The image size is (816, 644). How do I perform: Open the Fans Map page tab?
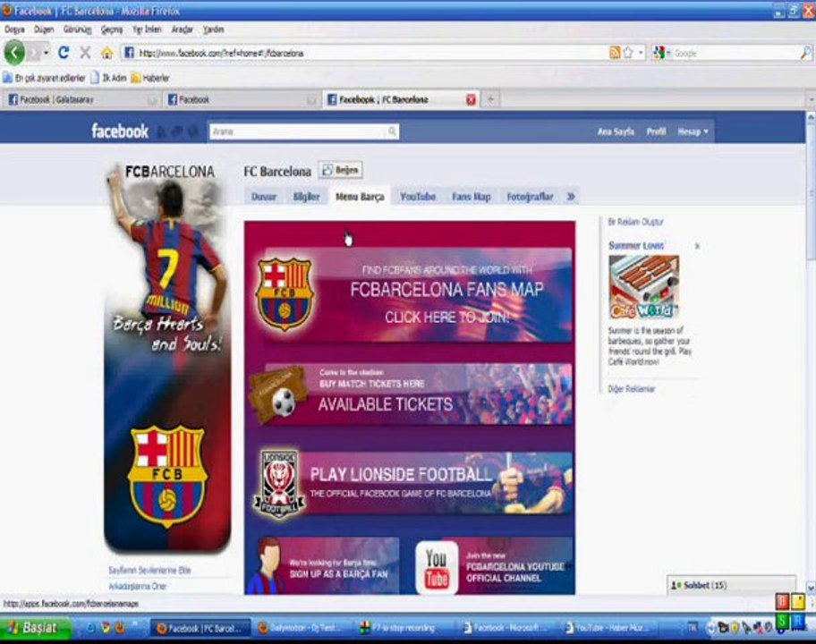[x=471, y=197]
